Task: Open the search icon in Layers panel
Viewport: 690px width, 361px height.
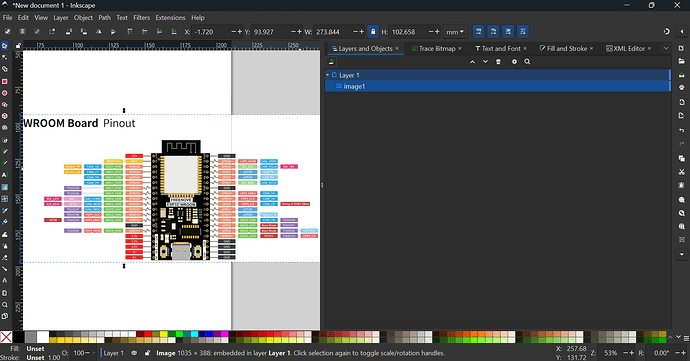Action: (527, 62)
